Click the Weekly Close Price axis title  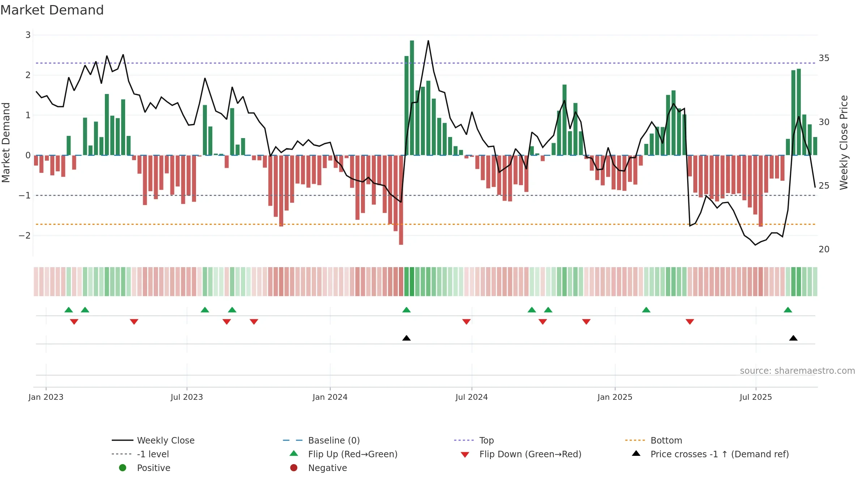844,142
